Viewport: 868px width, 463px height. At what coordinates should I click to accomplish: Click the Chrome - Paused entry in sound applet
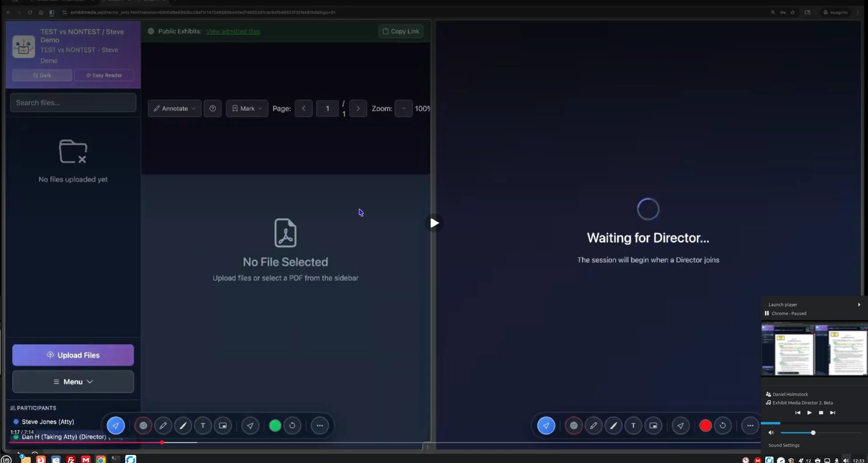[789, 314]
